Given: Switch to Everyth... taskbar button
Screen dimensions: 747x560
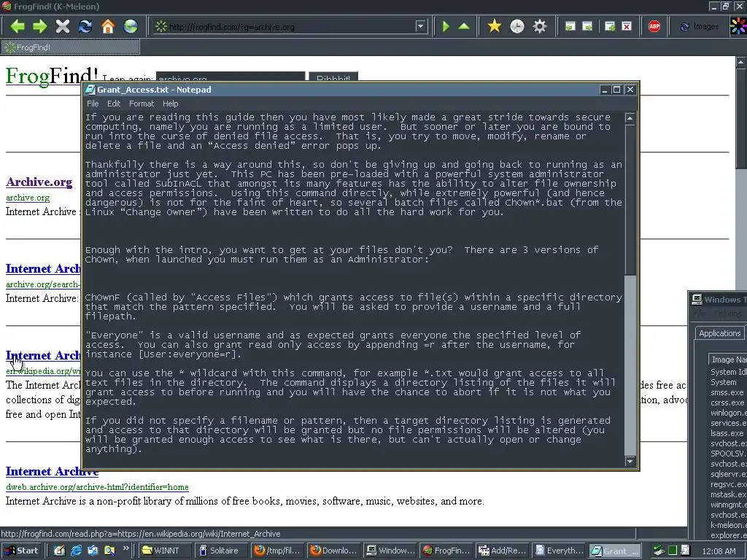Looking at the screenshot, I should pos(558,551).
